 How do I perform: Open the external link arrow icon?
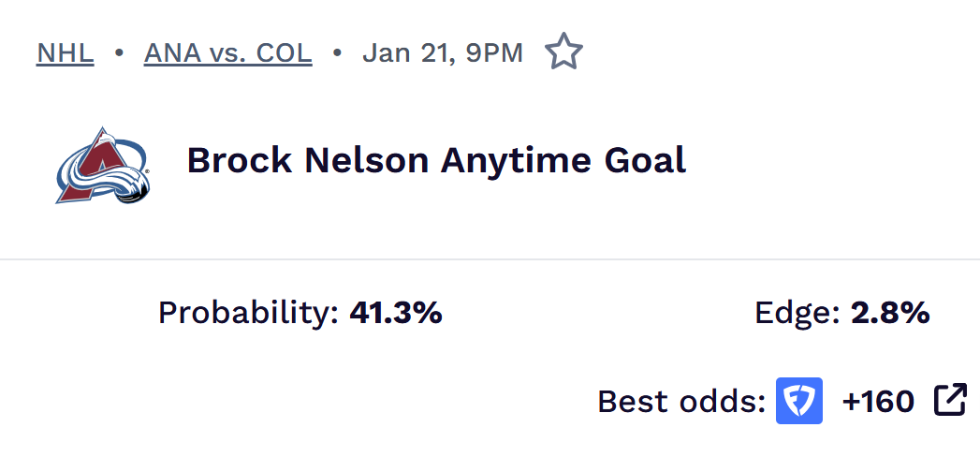click(x=950, y=400)
